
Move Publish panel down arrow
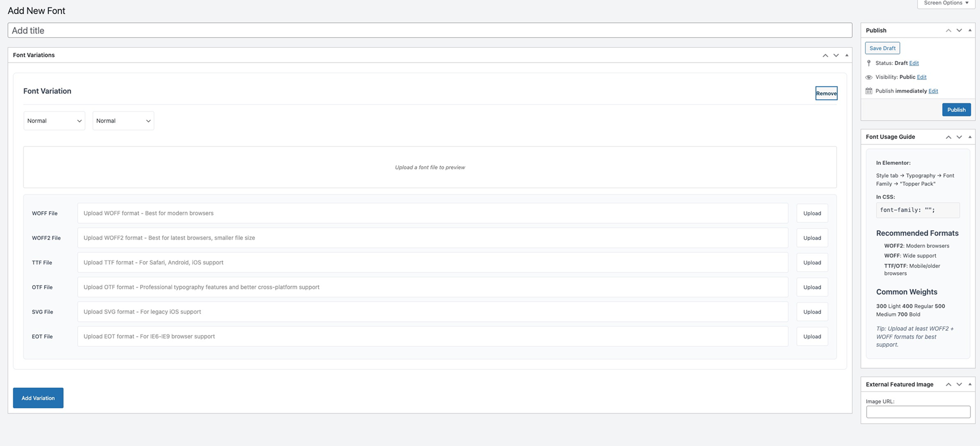click(959, 31)
